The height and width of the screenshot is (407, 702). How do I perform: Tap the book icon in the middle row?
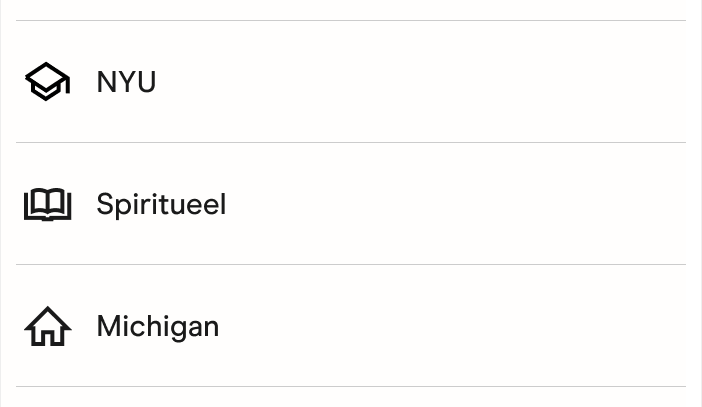click(47, 204)
